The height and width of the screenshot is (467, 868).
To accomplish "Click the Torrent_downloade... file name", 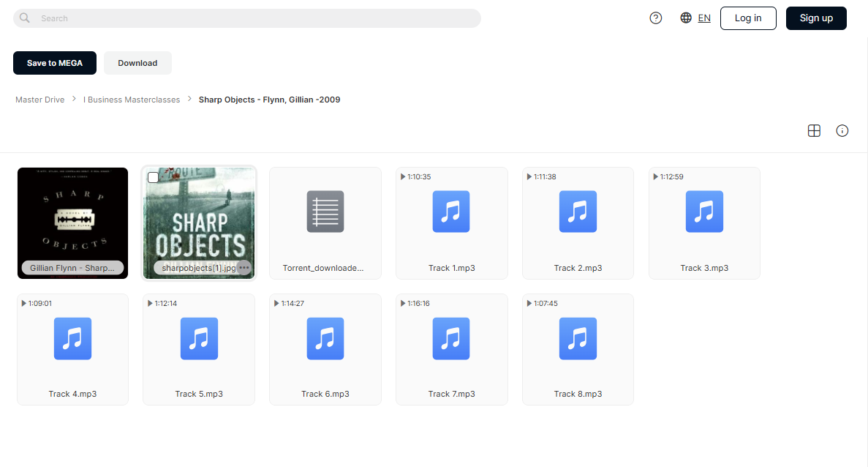I will coord(323,268).
